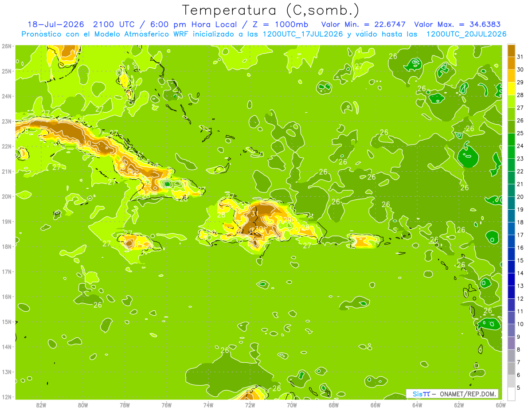The width and height of the screenshot is (532, 411).
Task: Click the "70W" longitude axis label
Action: tap(292, 405)
